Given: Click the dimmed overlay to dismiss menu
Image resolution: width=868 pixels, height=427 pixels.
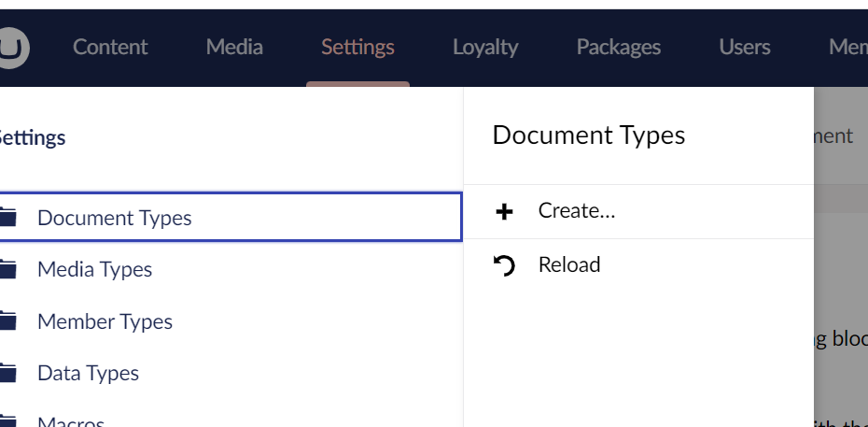Looking at the screenshot, I should [840, 280].
